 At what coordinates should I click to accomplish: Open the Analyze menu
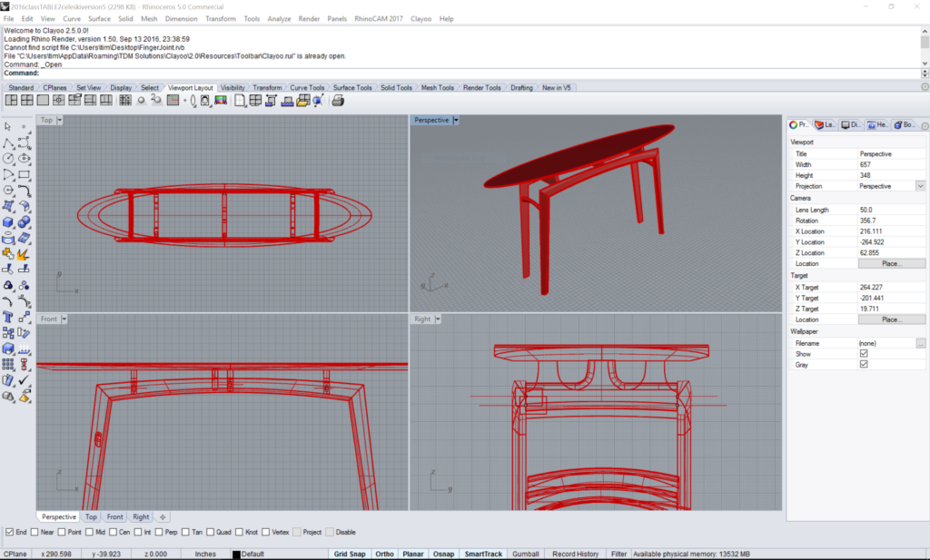click(278, 18)
